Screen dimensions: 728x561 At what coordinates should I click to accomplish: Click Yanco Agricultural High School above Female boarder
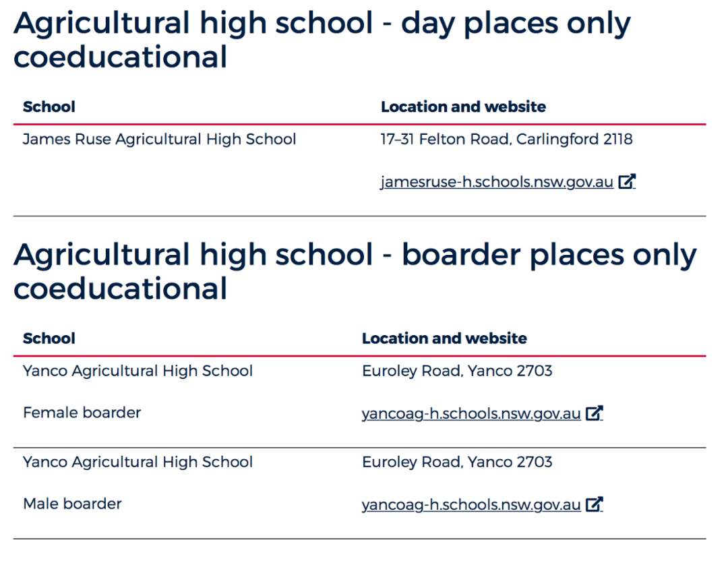click(x=138, y=371)
